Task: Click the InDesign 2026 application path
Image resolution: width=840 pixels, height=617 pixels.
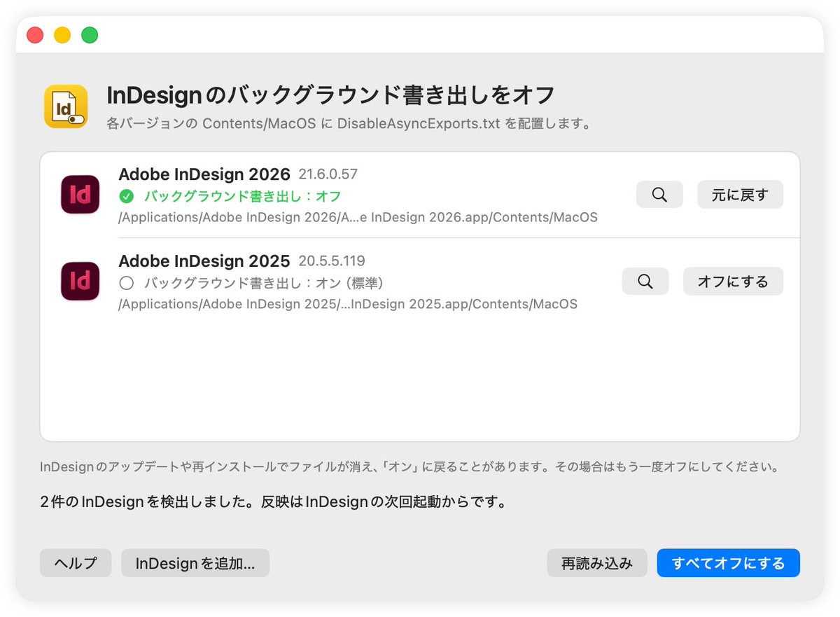Action: 358,217
